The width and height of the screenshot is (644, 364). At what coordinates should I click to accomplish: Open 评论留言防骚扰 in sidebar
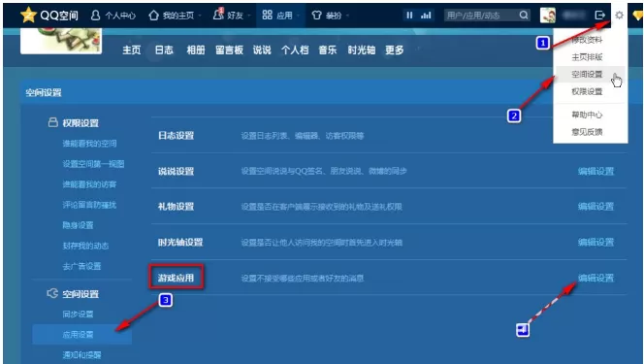[89, 205]
